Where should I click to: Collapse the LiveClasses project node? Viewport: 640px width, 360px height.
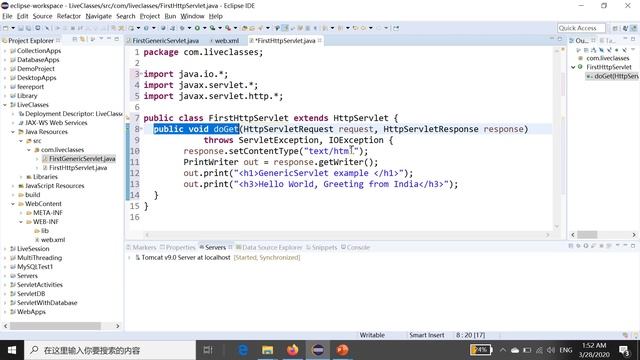5,105
